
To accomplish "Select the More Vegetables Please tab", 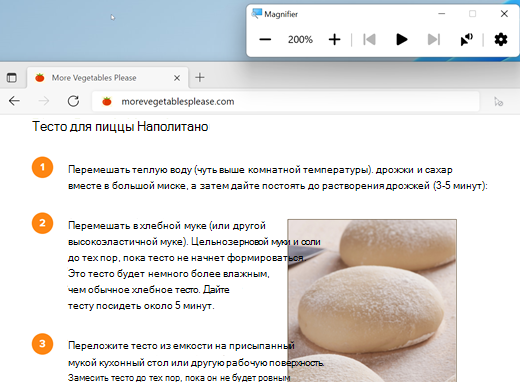I will pyautogui.click(x=108, y=78).
